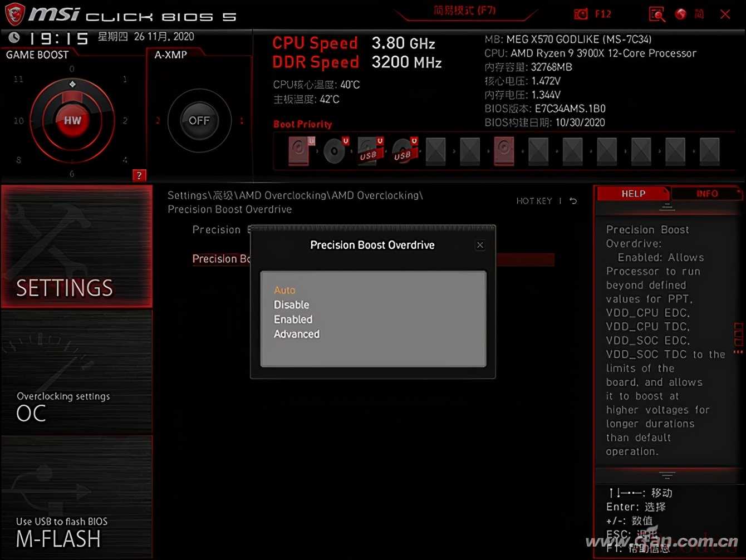Click the help panel top scroll handle
Image resolution: width=746 pixels, height=560 pixels.
coord(667,208)
